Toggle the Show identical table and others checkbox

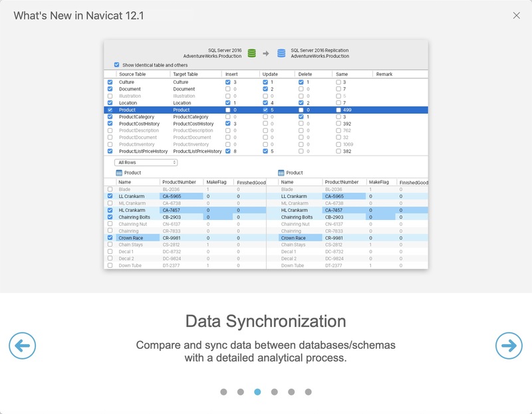tap(117, 64)
